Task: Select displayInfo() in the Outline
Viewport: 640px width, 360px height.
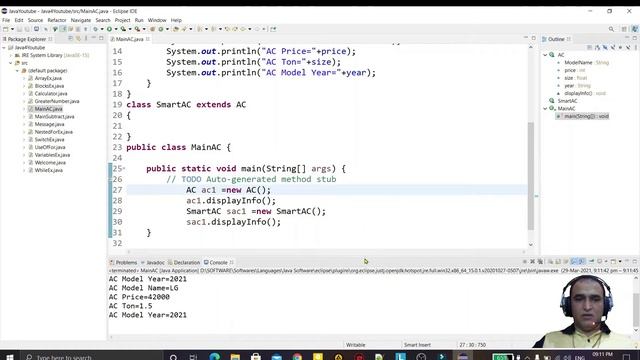Action: [x=578, y=93]
